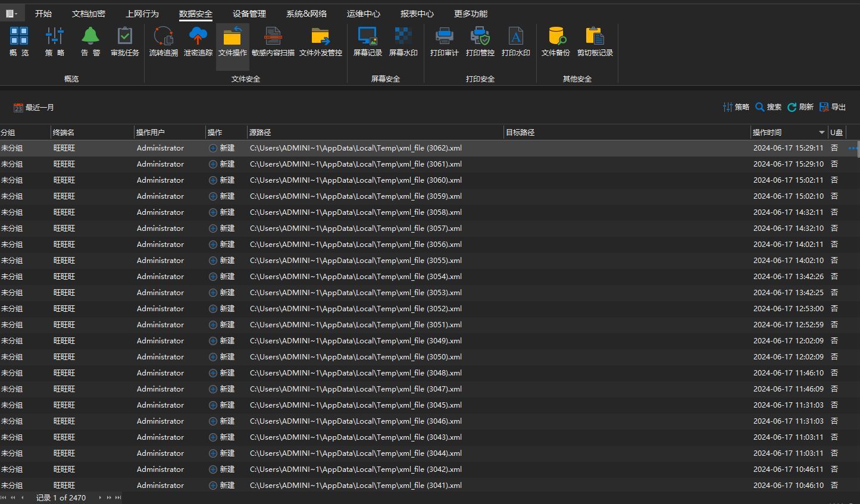
Task: Select row with xml_file (3043).xml
Action: click(x=429, y=437)
